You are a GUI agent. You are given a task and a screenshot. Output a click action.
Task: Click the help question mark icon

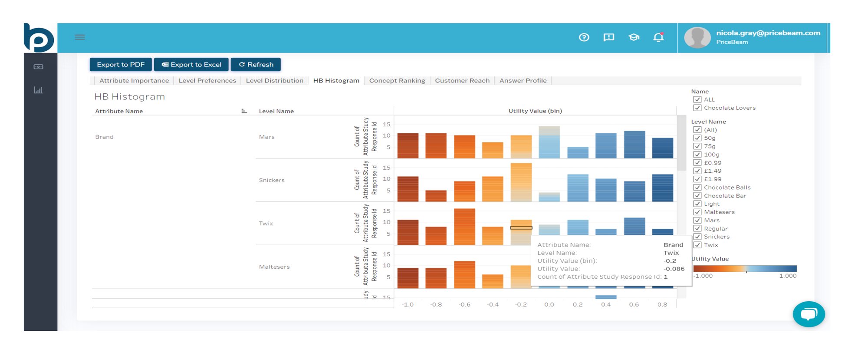click(584, 37)
